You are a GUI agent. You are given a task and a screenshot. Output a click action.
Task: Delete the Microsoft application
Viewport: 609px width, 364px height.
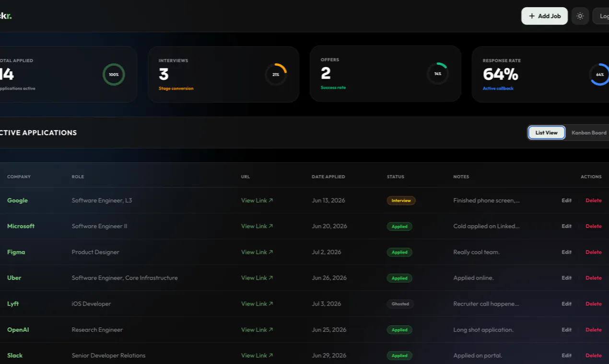point(594,226)
